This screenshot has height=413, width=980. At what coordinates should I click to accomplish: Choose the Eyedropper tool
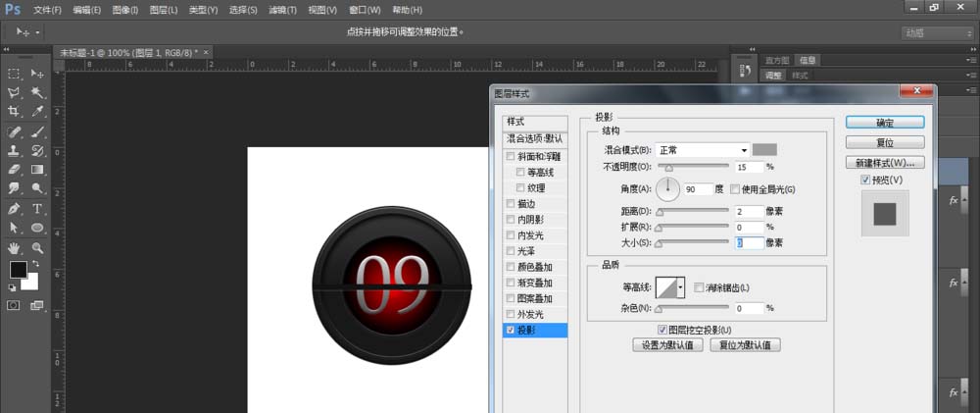point(38,112)
